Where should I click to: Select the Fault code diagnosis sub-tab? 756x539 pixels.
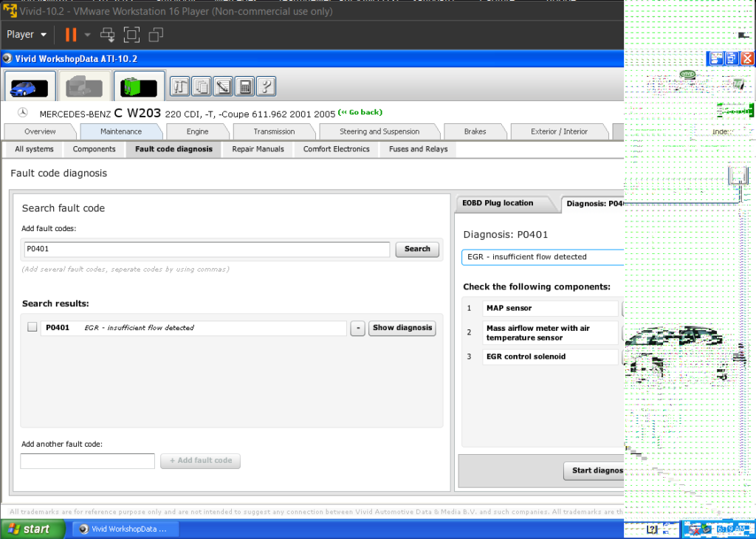pyautogui.click(x=173, y=149)
